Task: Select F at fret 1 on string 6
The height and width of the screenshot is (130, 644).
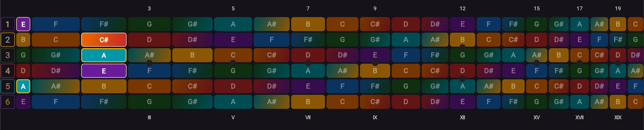Action: pos(56,102)
